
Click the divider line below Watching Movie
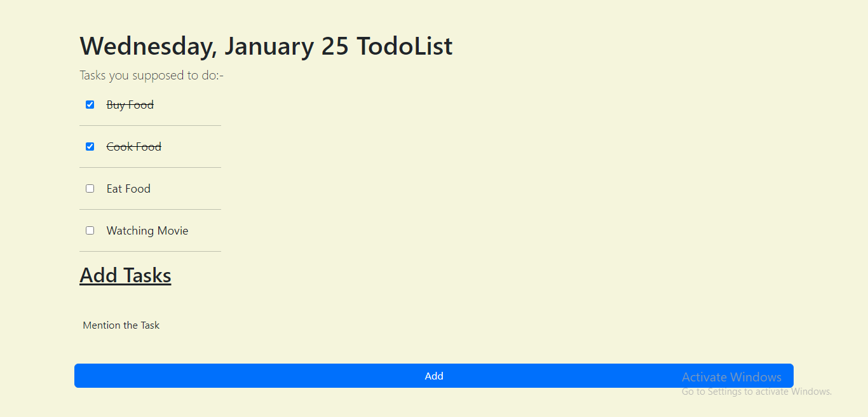(x=150, y=252)
